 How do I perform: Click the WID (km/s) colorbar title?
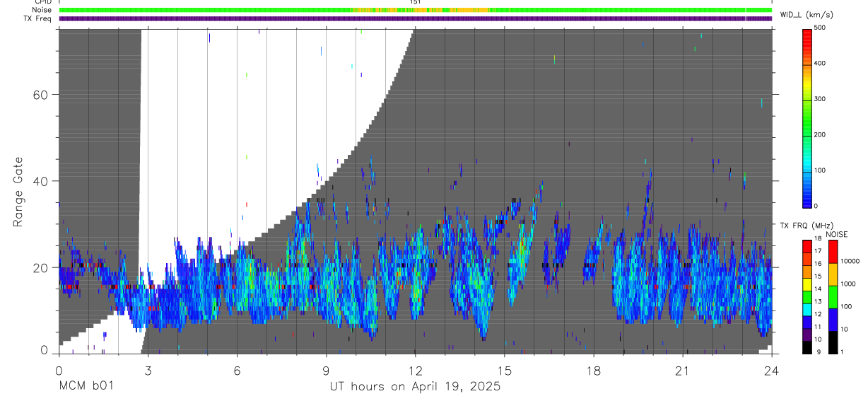click(x=807, y=13)
